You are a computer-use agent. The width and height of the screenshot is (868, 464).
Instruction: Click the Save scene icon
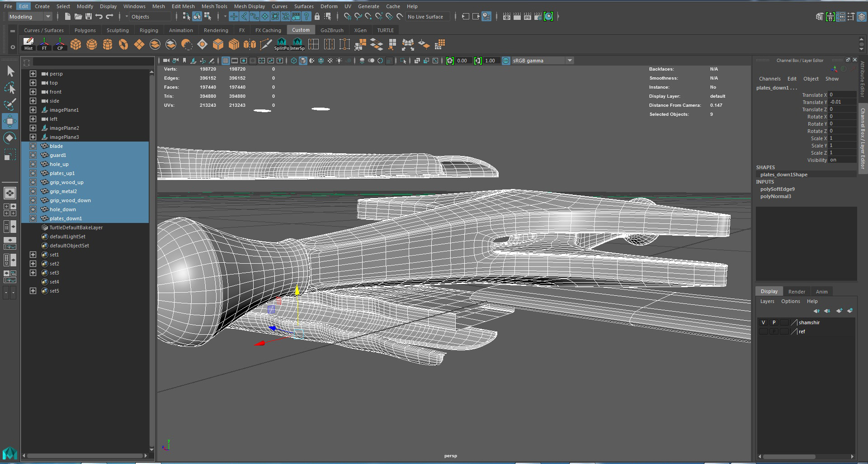pyautogui.click(x=89, y=17)
